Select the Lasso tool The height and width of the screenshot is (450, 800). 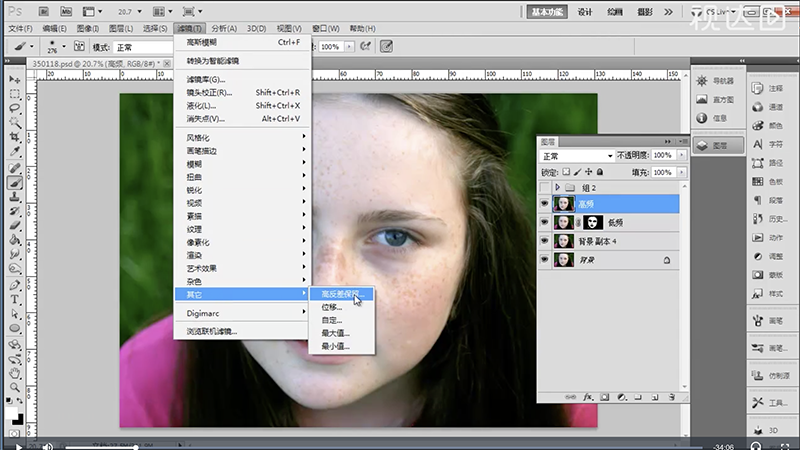pyautogui.click(x=15, y=108)
